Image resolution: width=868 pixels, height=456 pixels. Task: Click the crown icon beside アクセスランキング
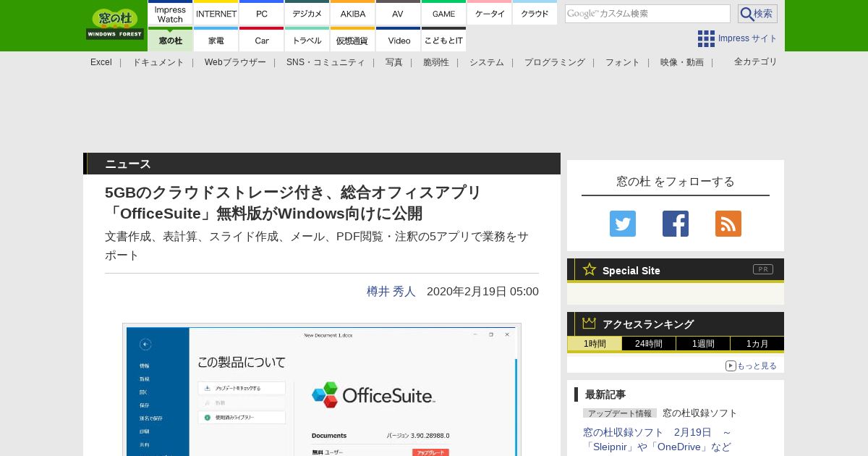click(590, 323)
